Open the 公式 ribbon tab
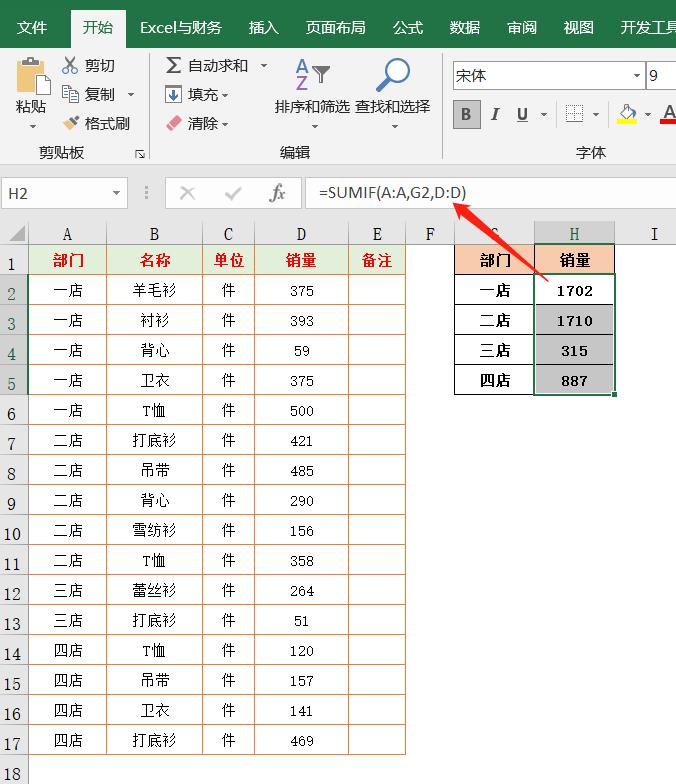This screenshot has height=784, width=676. 407,28
